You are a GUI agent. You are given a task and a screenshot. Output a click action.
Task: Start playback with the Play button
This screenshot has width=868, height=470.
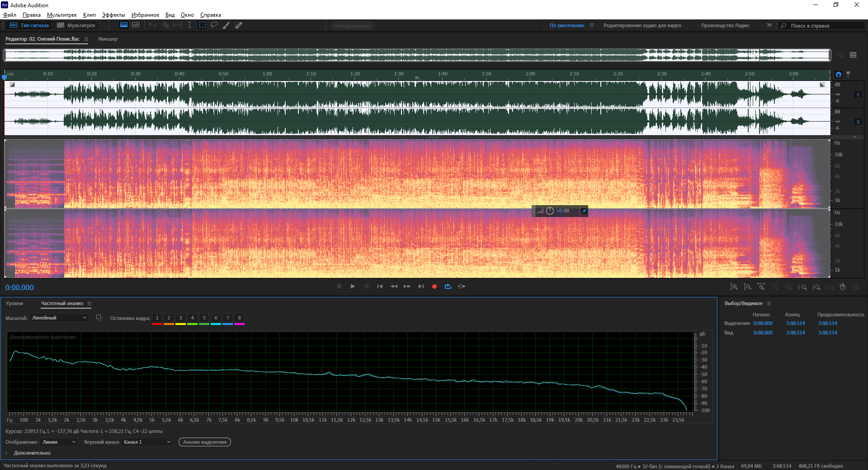point(353,287)
